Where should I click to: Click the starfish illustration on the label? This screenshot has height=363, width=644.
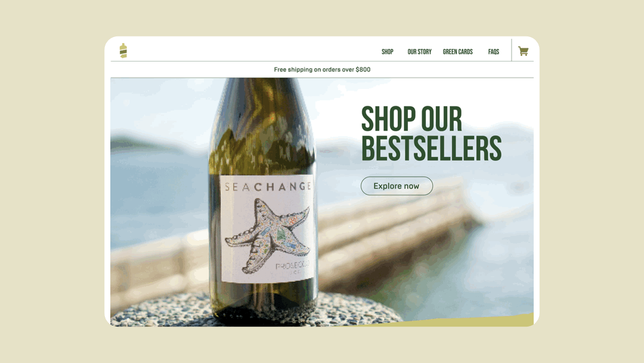click(x=267, y=235)
